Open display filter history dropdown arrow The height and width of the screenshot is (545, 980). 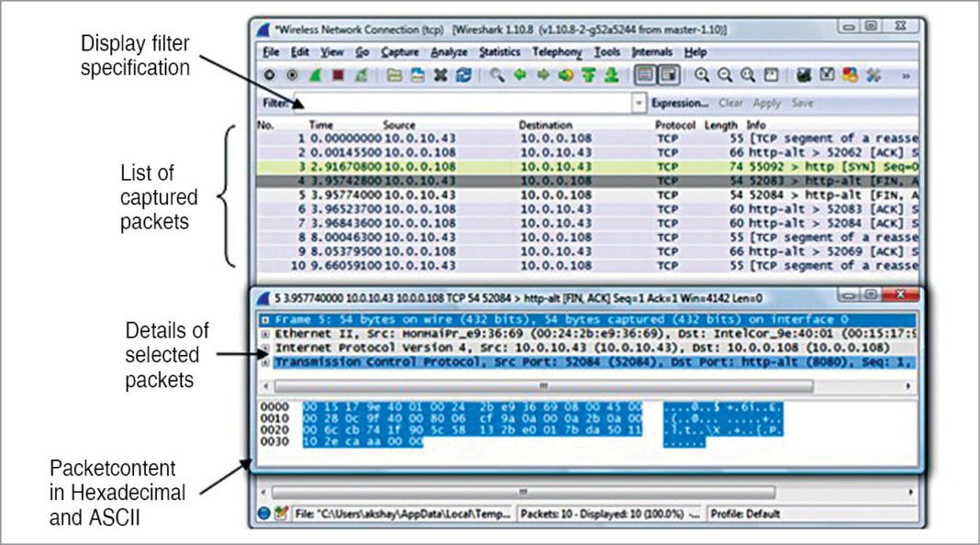coord(640,104)
